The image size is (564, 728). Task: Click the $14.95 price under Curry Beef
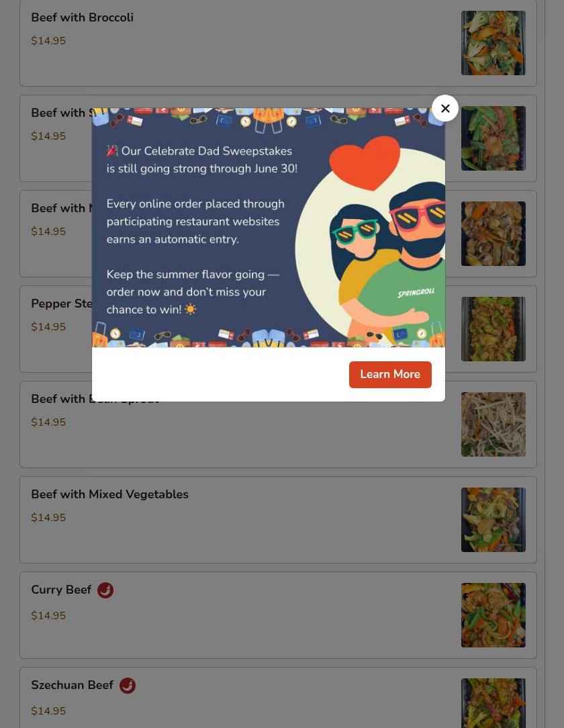click(48, 616)
